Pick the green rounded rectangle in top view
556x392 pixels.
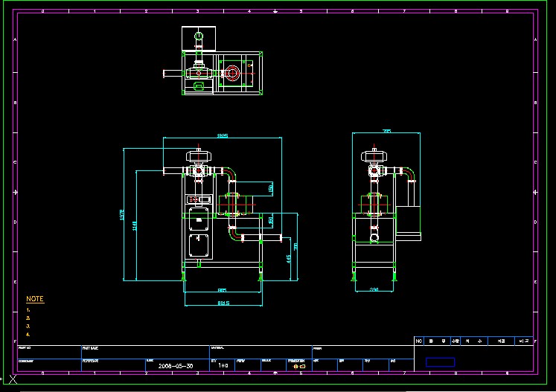coord(199,86)
